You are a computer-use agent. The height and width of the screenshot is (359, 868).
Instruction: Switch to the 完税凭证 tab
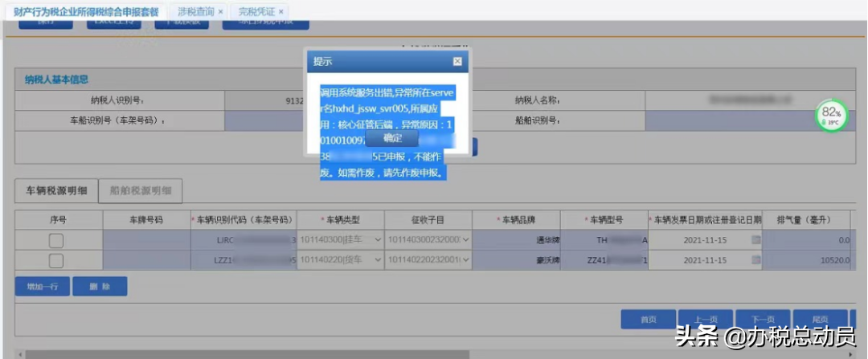pyautogui.click(x=256, y=11)
